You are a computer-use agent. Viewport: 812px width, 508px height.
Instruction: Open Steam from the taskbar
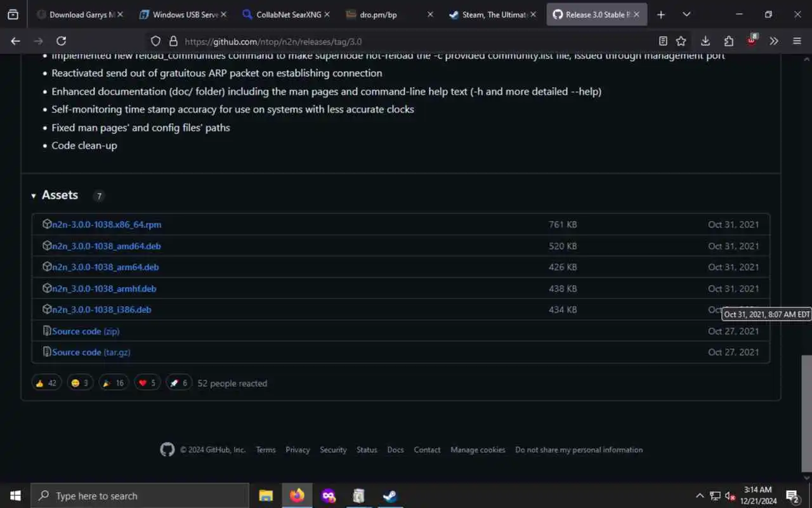click(x=390, y=496)
